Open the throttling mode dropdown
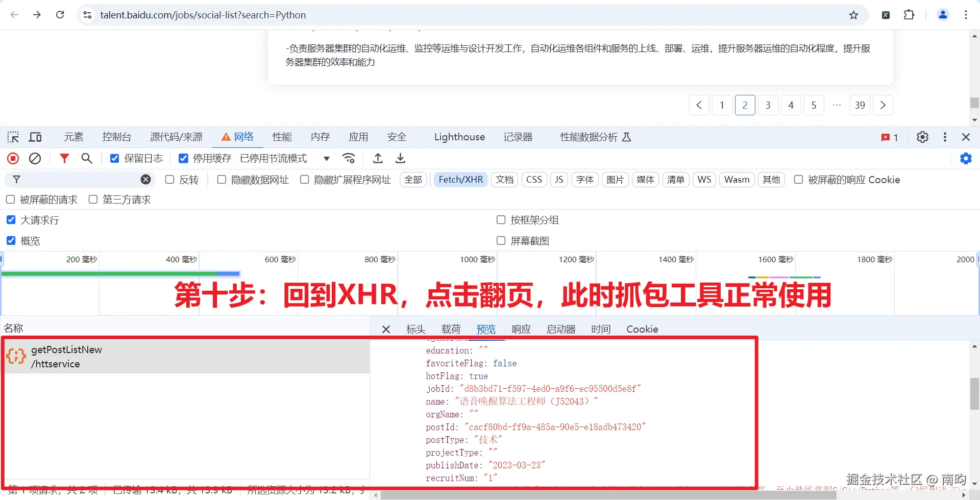This screenshot has width=980, height=500. (326, 158)
